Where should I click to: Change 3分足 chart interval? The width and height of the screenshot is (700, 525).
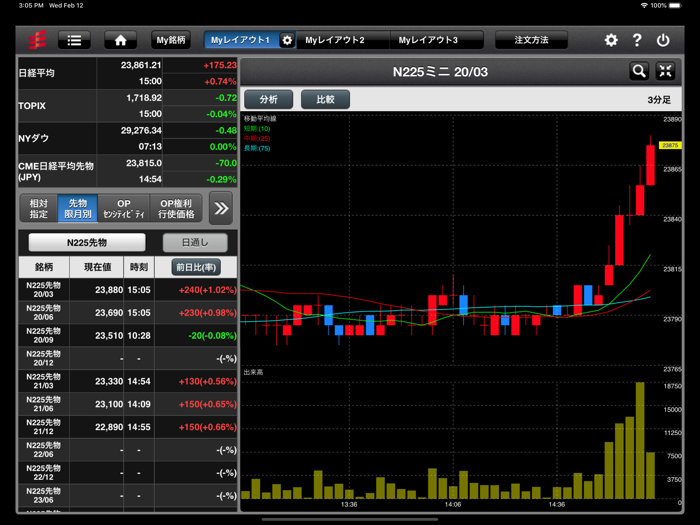click(659, 100)
